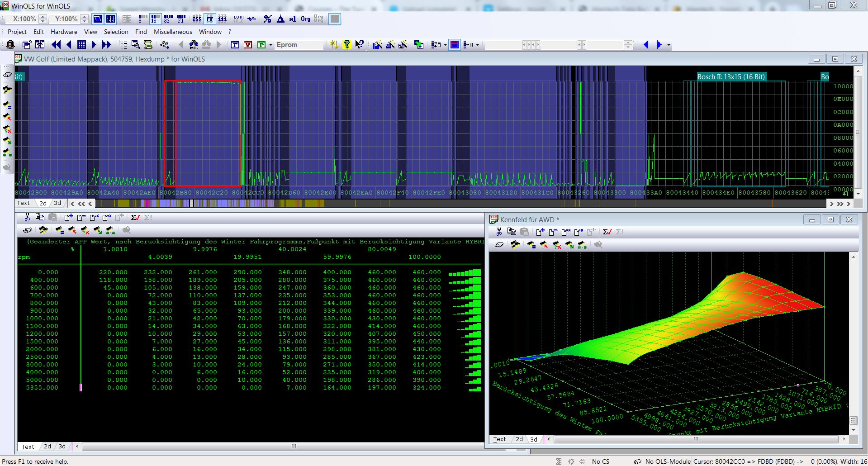The image size is (868, 466).
Task: Open the View menu
Action: point(90,32)
